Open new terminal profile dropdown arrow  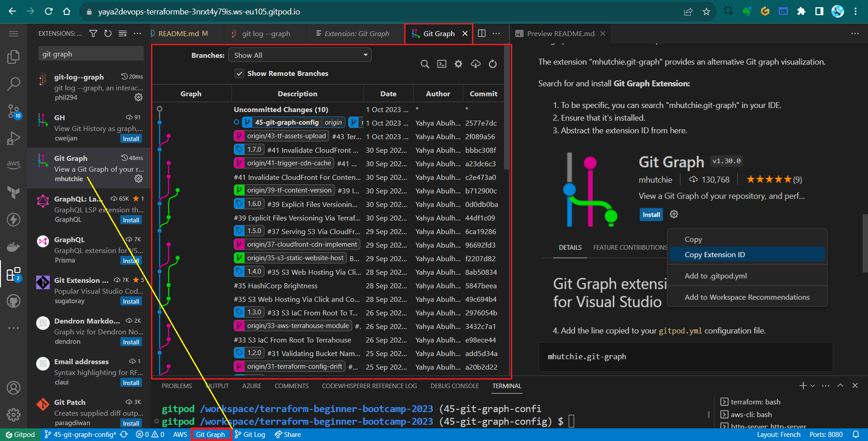pos(812,386)
